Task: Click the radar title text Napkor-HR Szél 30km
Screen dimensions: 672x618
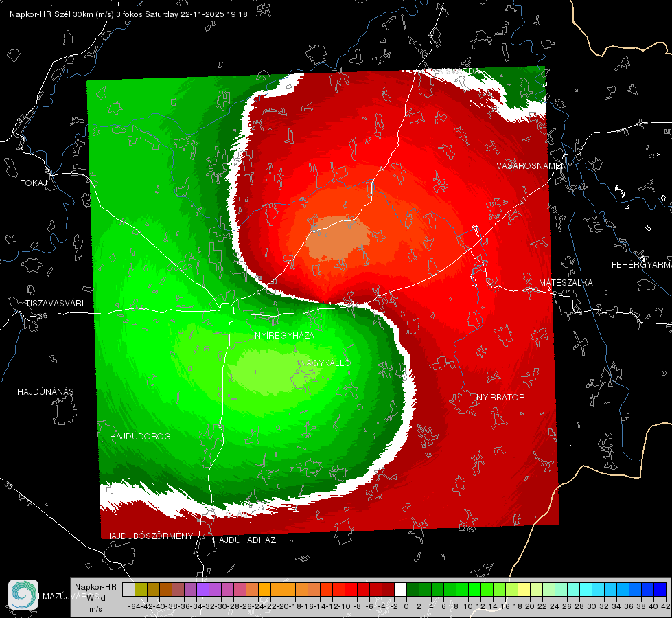Action: tap(62, 14)
